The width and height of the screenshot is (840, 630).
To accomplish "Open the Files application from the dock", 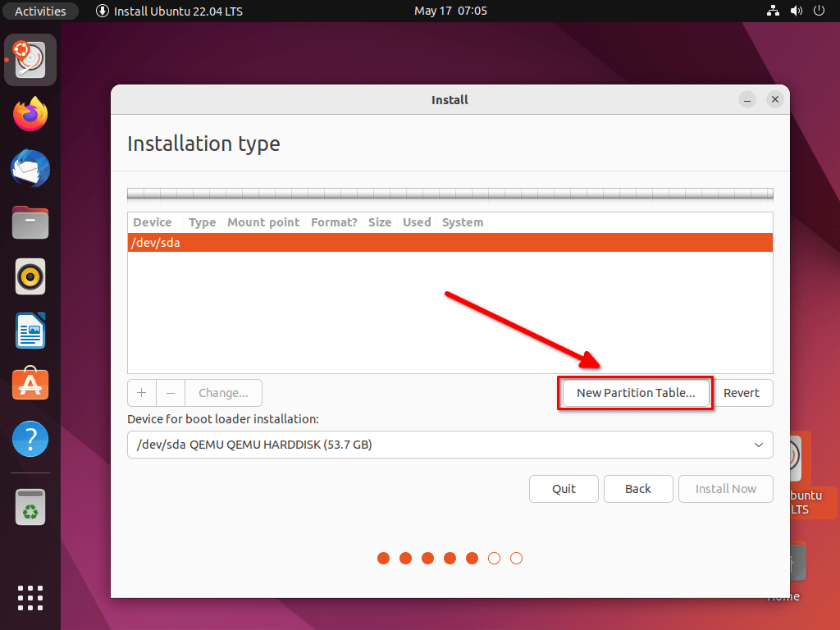I will [x=30, y=222].
